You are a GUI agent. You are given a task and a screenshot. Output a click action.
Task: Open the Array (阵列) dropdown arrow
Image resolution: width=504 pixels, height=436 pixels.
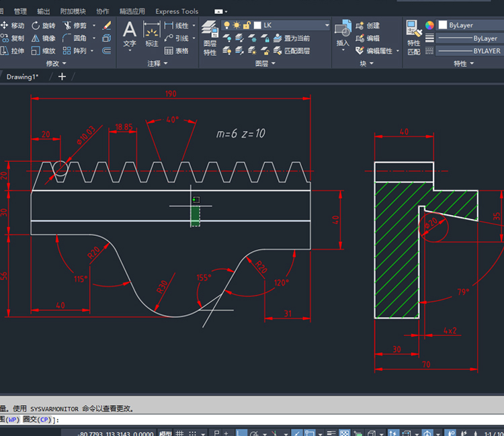(92, 51)
